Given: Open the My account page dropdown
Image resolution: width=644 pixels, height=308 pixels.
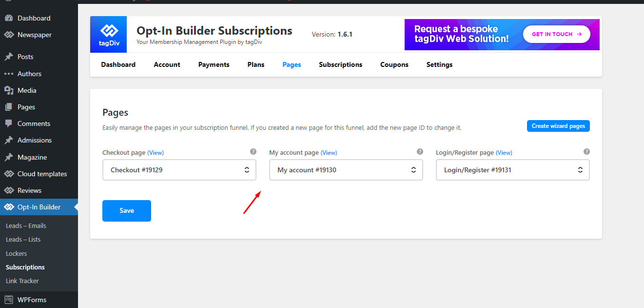Looking at the screenshot, I should (x=346, y=170).
